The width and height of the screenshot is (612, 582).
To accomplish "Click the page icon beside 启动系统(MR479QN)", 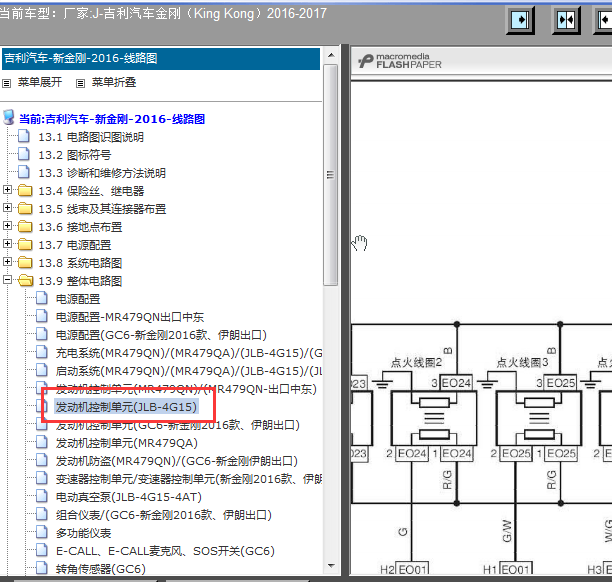I will (42, 370).
